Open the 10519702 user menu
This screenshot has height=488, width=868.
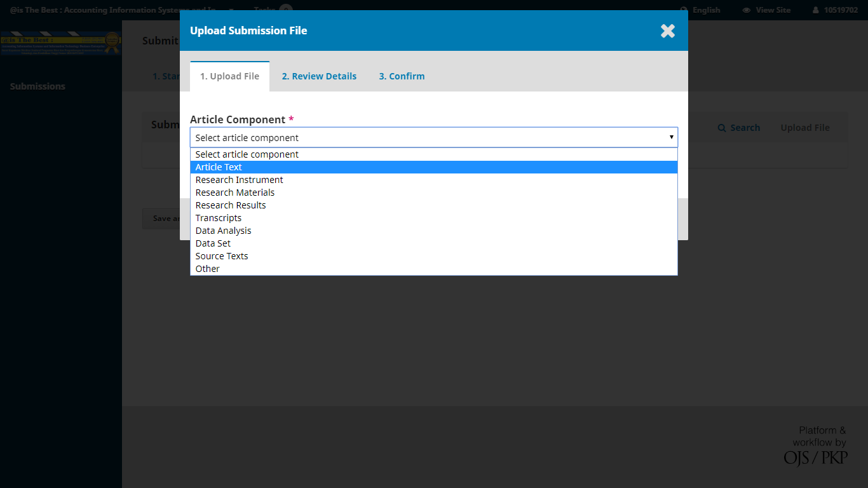[835, 10]
